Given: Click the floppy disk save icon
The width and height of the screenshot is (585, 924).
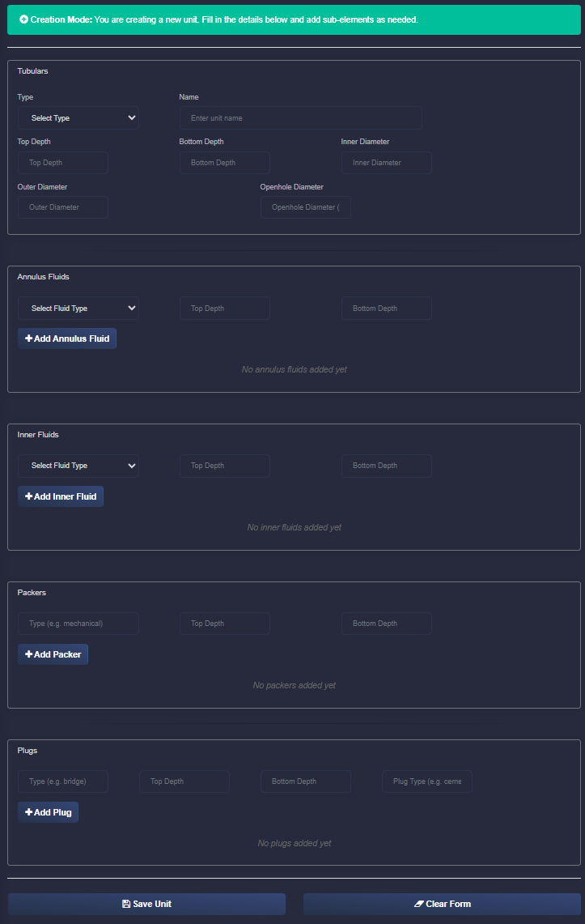Looking at the screenshot, I should pos(126,904).
